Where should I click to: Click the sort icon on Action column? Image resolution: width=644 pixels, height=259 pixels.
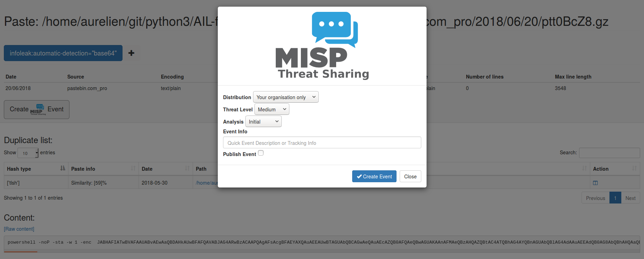click(634, 168)
